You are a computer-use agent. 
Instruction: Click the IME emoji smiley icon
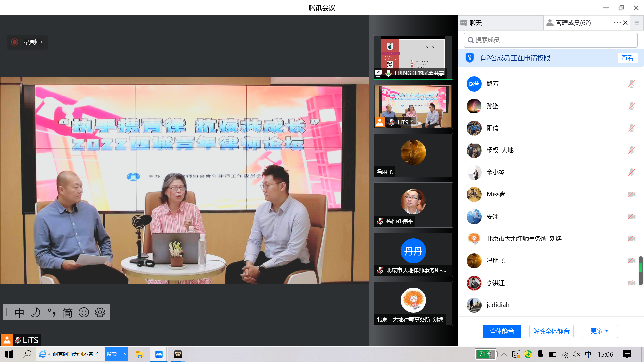click(84, 312)
